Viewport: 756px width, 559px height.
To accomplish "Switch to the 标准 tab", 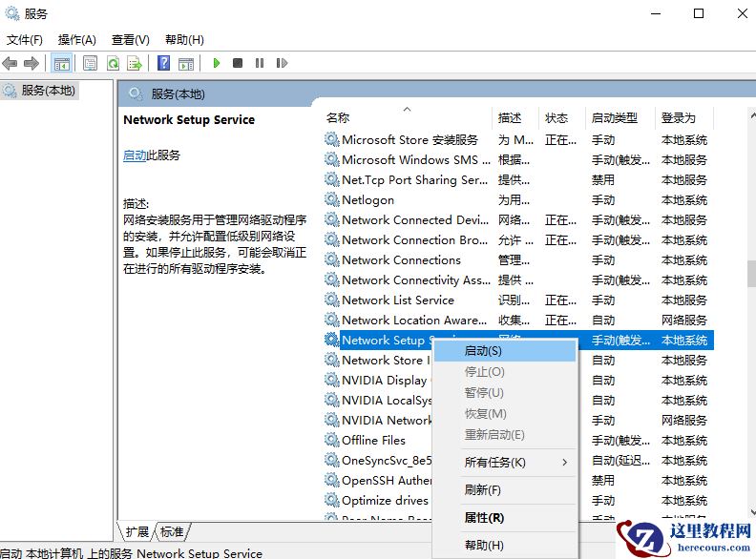I will [x=172, y=531].
